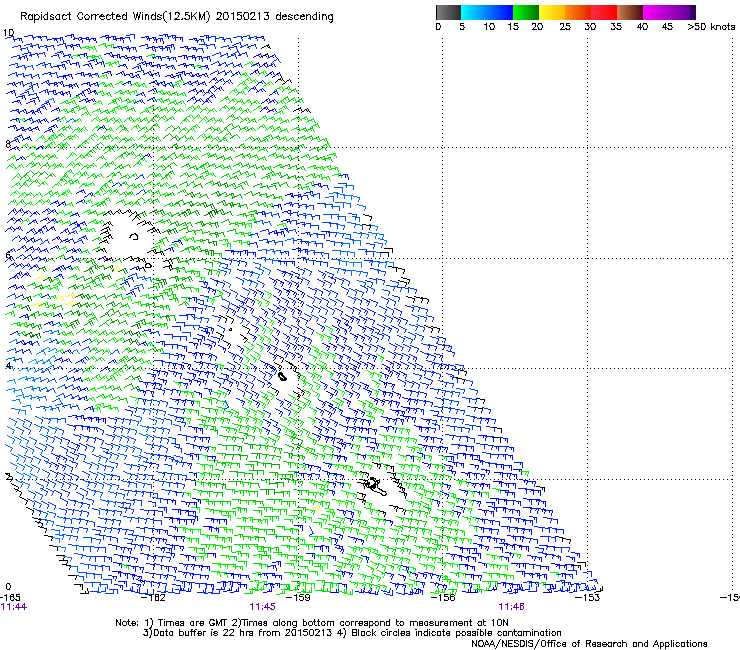740x650 pixels.
Task: Click longitude axis label "-162"
Action: click(154, 597)
